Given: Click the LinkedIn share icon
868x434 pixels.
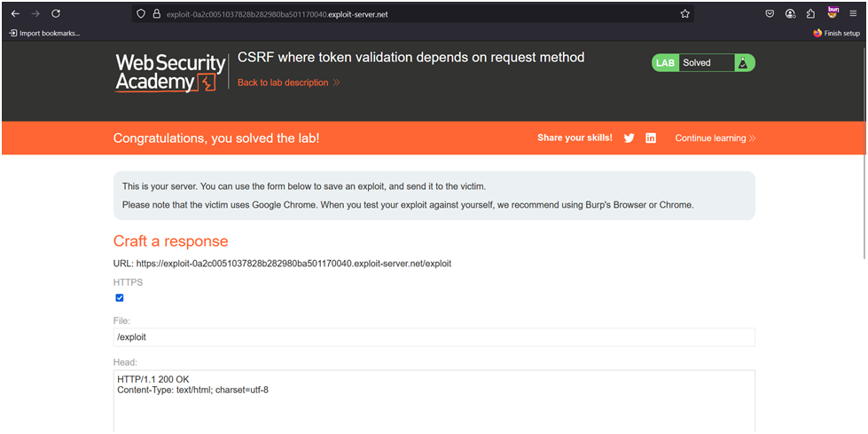Looking at the screenshot, I should click(651, 138).
